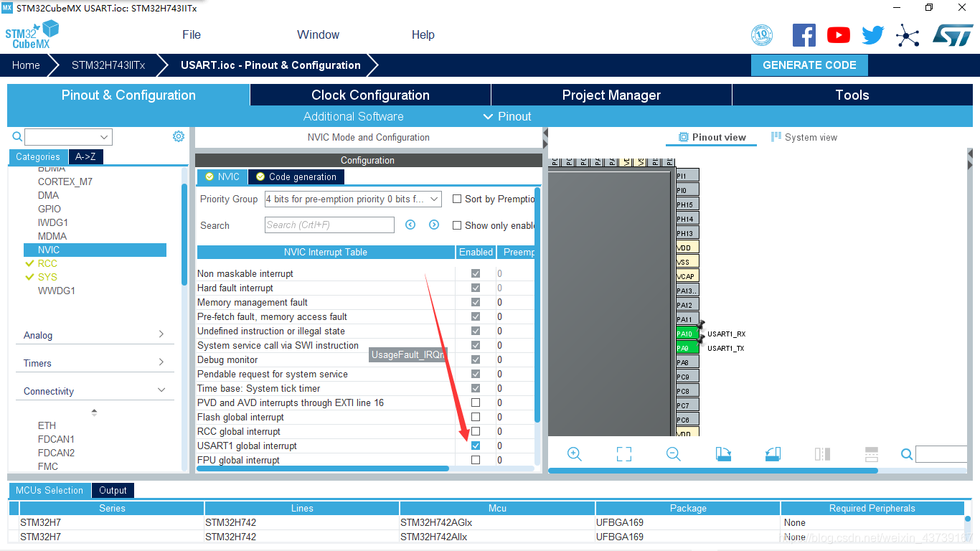Click the 10-year anniversary badge icon
Screen dimensions: 980x551
[762, 34]
